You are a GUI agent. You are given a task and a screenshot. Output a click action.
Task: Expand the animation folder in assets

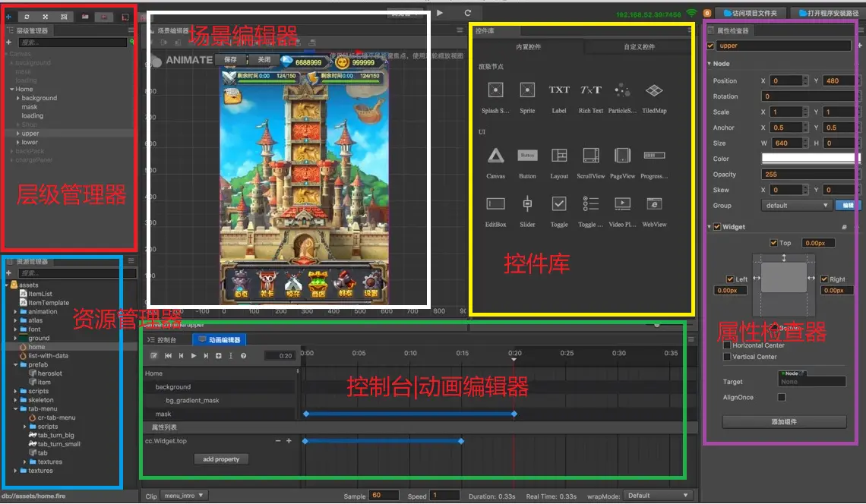15,312
